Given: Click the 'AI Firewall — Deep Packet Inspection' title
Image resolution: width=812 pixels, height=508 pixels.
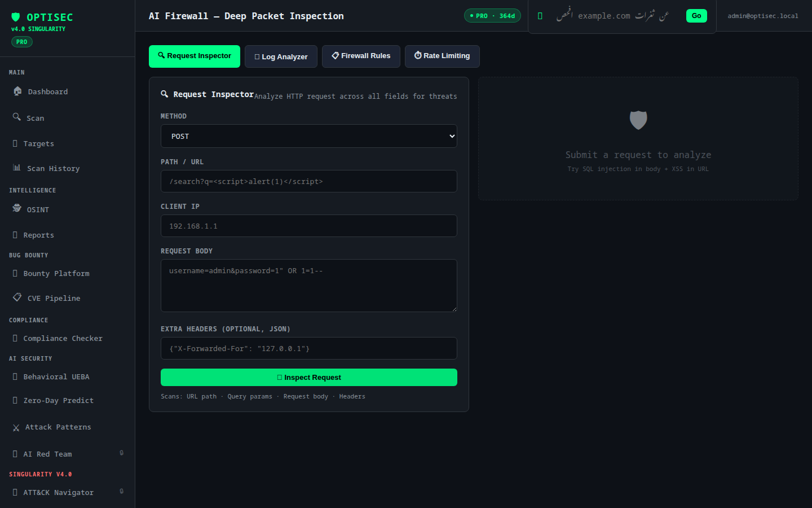Looking at the screenshot, I should point(246,16).
